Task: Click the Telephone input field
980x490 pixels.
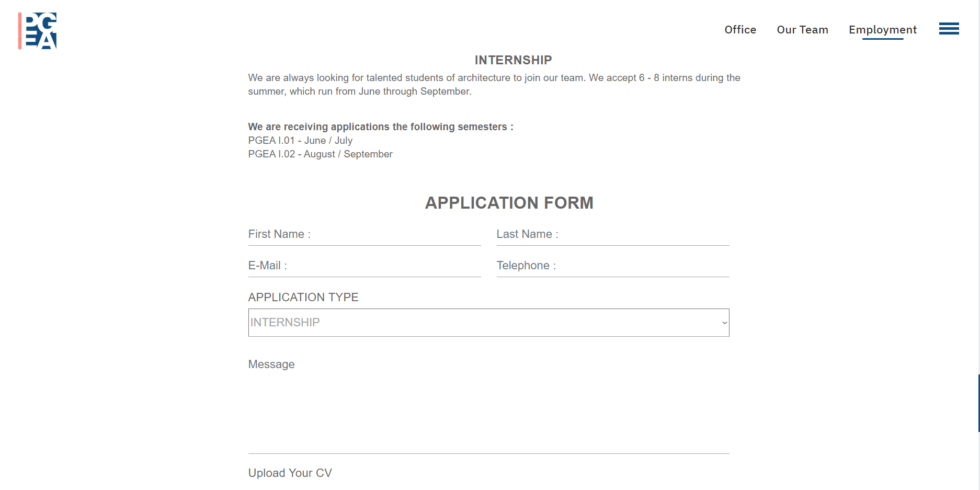Action: coord(613,266)
